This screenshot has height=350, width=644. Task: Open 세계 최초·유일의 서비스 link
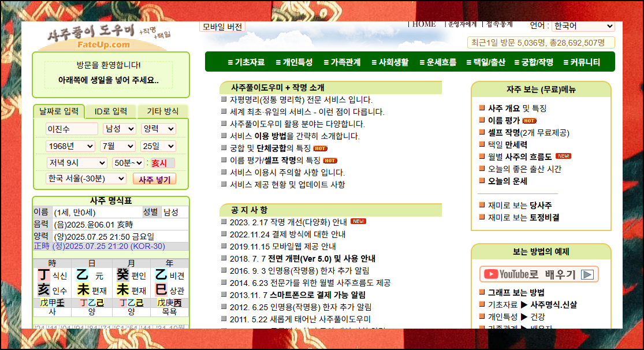coord(307,111)
